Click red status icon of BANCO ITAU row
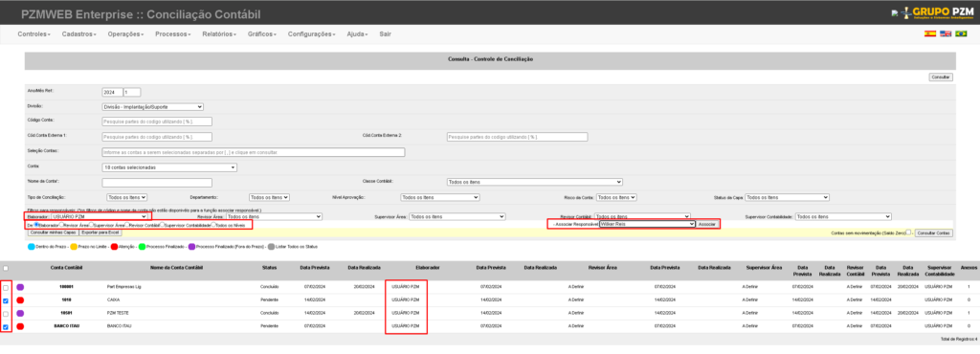This screenshot has width=980, height=354. (x=21, y=326)
